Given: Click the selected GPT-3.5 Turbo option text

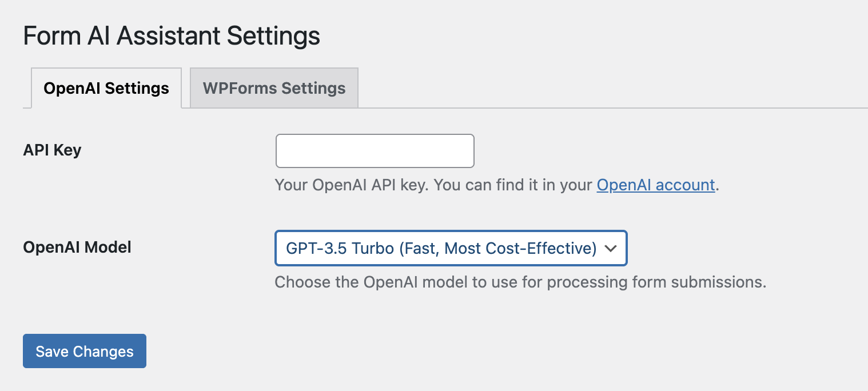Looking at the screenshot, I should click(x=441, y=248).
